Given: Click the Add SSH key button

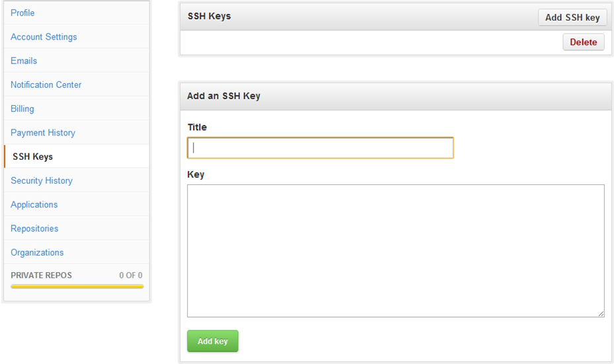Looking at the screenshot, I should (572, 18).
